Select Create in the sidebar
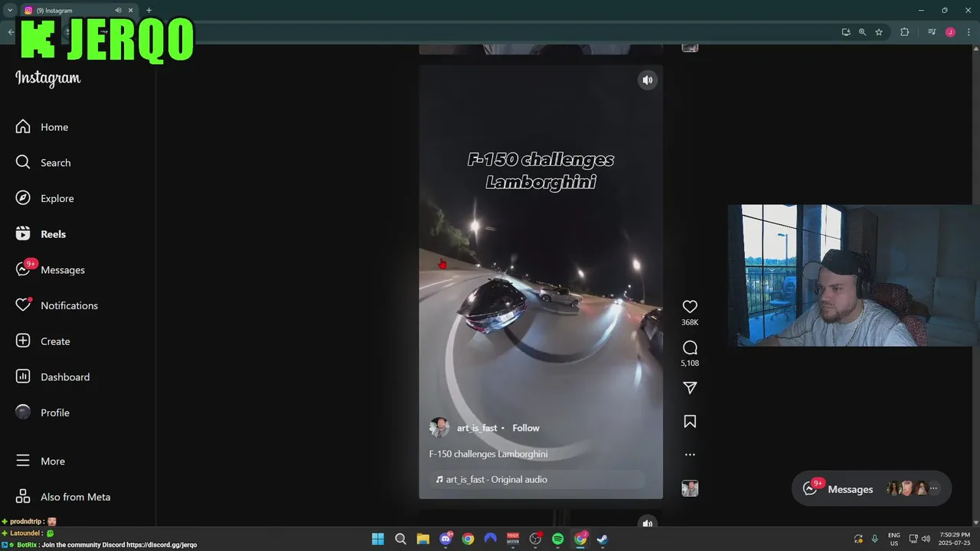980x551 pixels. (43, 341)
